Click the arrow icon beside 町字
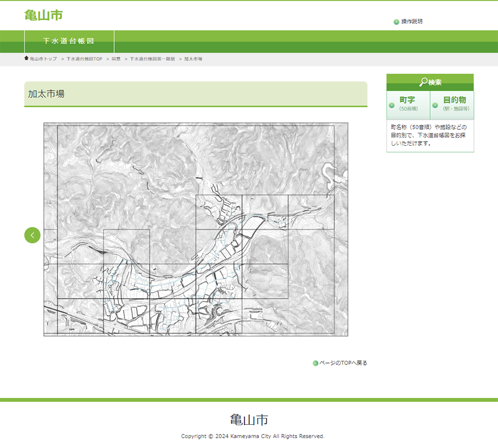The image size is (498, 448). [x=392, y=105]
